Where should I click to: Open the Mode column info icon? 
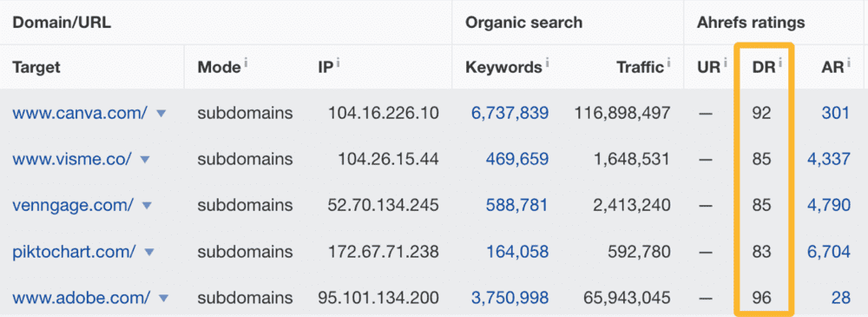click(246, 63)
